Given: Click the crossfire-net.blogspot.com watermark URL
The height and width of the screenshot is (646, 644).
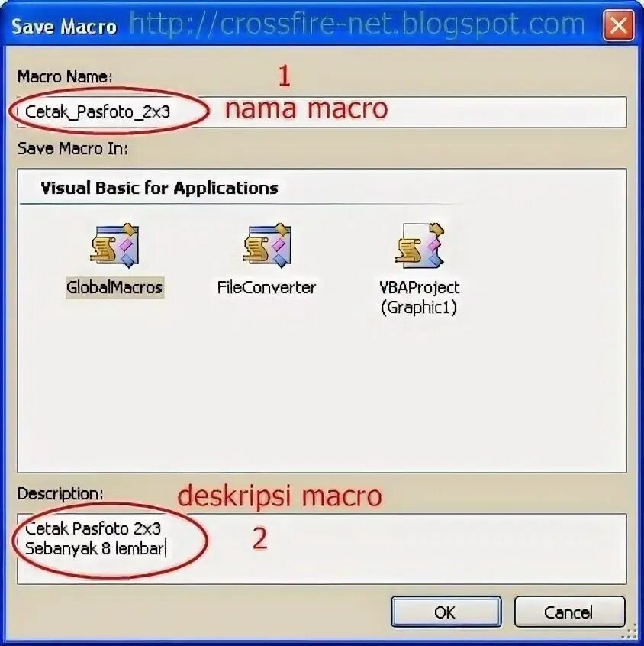Looking at the screenshot, I should point(356,24).
